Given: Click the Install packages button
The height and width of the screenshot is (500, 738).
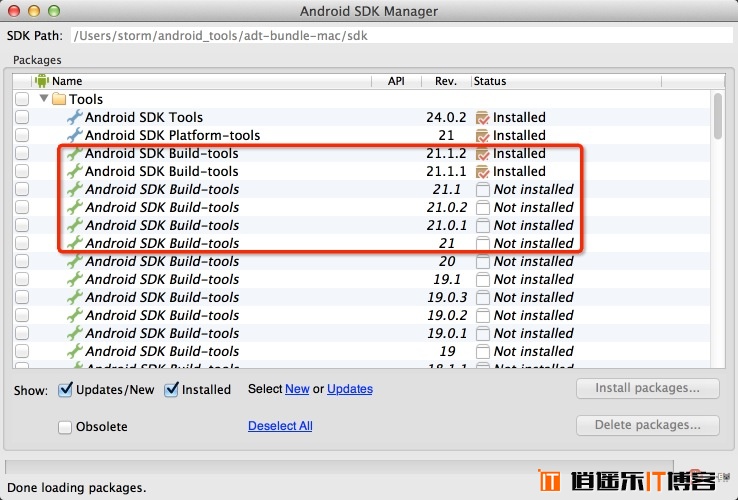Looking at the screenshot, I should pos(648,388).
